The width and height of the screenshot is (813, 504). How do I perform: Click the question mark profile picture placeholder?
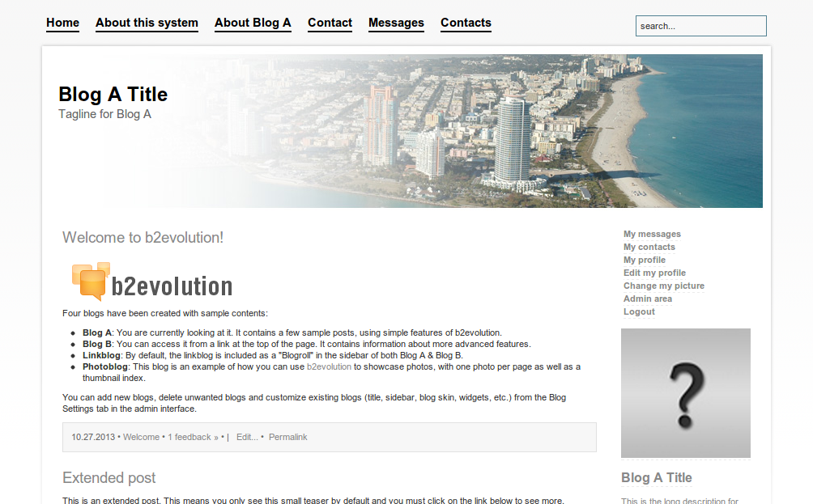tap(685, 393)
